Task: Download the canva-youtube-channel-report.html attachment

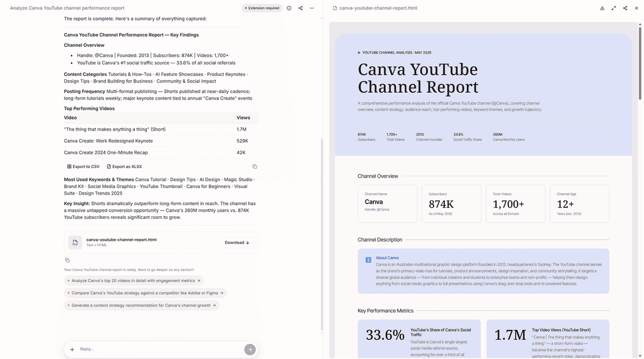Action: pos(237,243)
